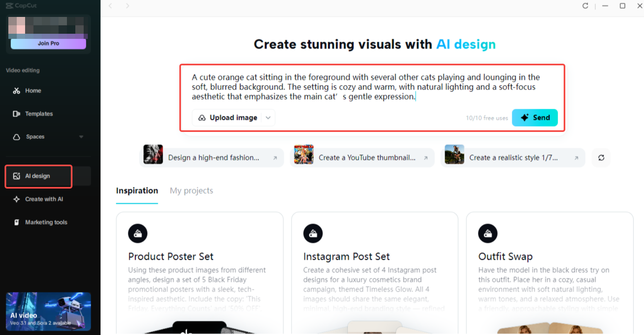Use the 'Create a realistic style 1/7...' suggestion
The image size is (644, 335).
click(x=513, y=158)
